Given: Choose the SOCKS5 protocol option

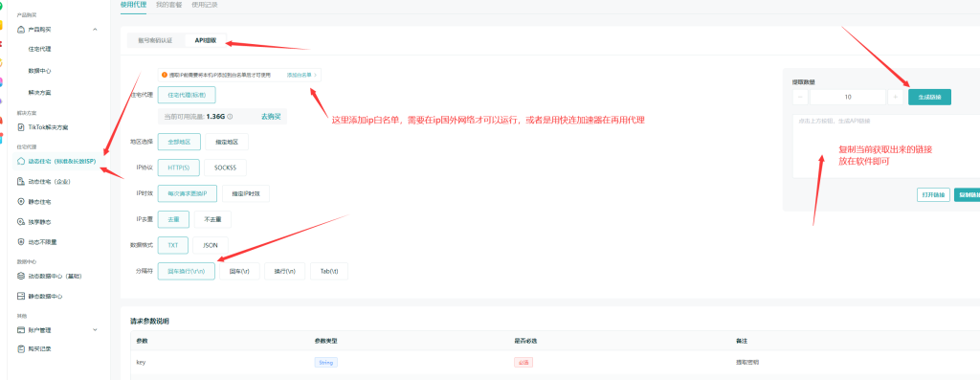Looking at the screenshot, I should point(226,168).
